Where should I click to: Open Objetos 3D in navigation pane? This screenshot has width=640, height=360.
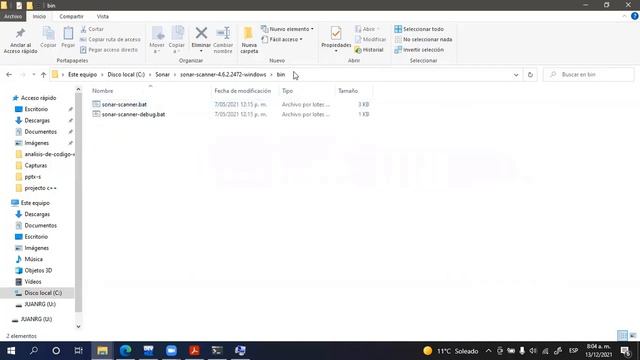(38, 271)
